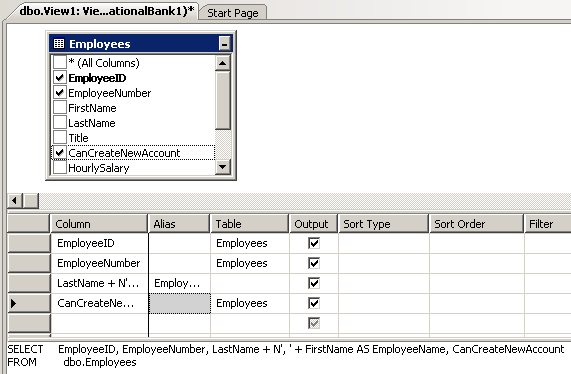Click Alias cell of EmployeeID row

[180, 243]
